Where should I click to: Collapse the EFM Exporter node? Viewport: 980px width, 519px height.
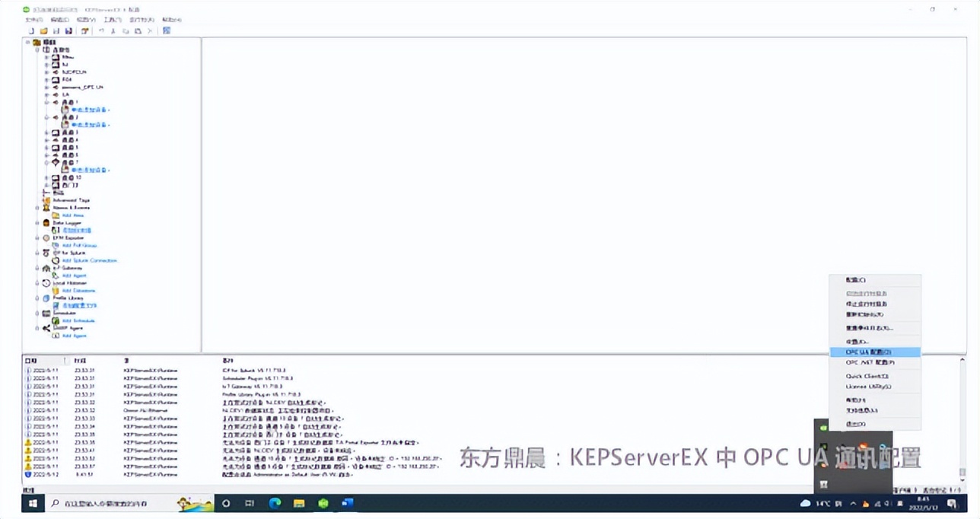37,237
